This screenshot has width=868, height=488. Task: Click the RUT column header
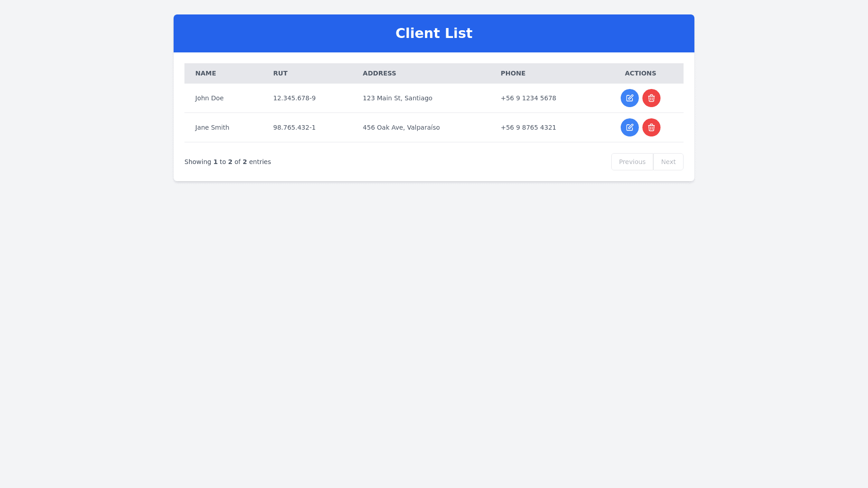(280, 73)
